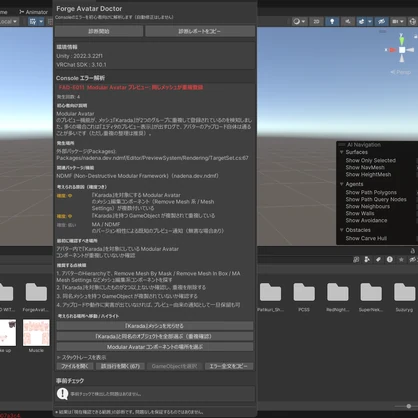Toggle Show Path Query Nodes option
This screenshot has width=418, height=418.
376,199
